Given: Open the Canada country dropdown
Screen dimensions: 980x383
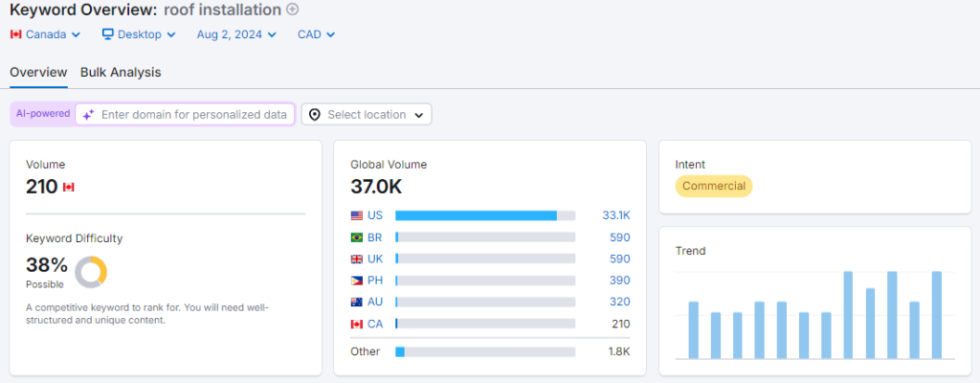Looking at the screenshot, I should 45,34.
